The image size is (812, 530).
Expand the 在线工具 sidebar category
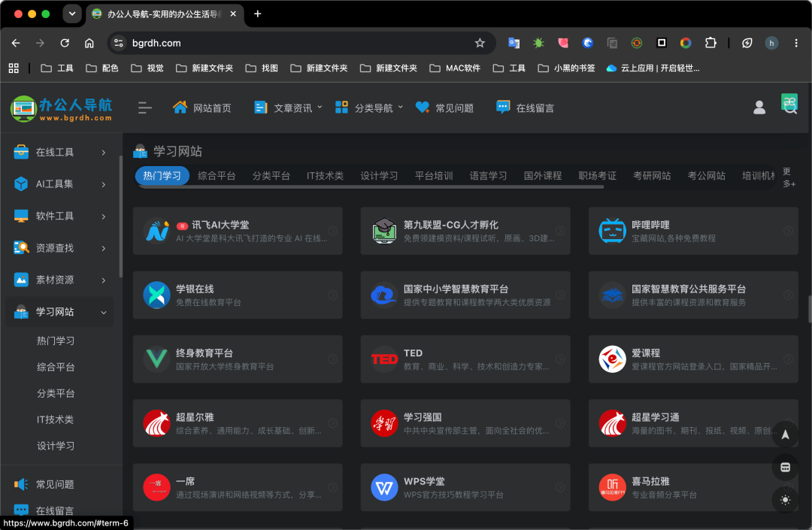click(x=59, y=152)
